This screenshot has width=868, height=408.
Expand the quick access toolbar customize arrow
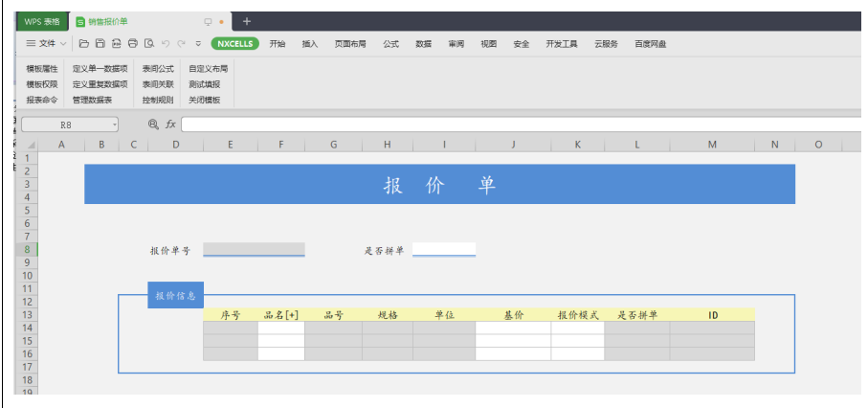coord(198,43)
